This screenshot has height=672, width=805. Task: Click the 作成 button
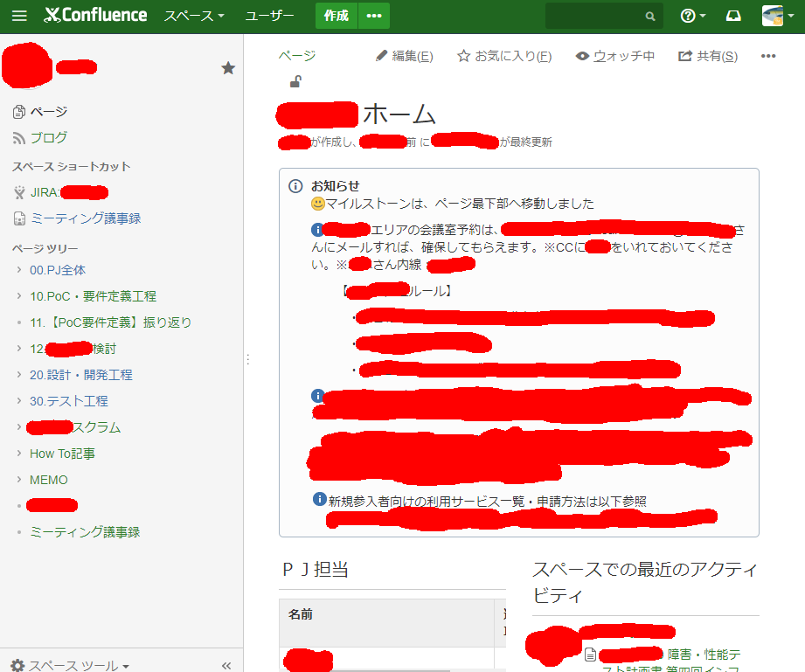(336, 15)
